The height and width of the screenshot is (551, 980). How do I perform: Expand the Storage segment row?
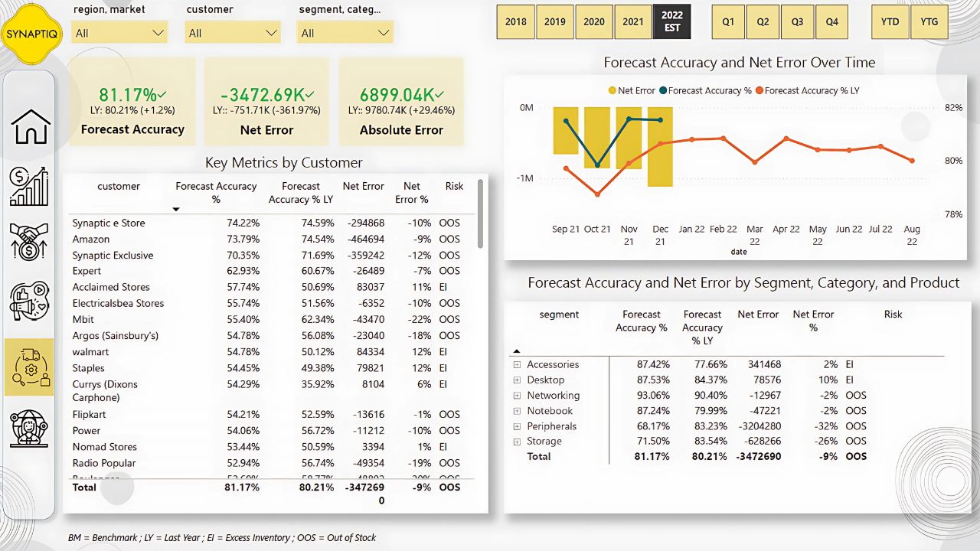pos(517,442)
